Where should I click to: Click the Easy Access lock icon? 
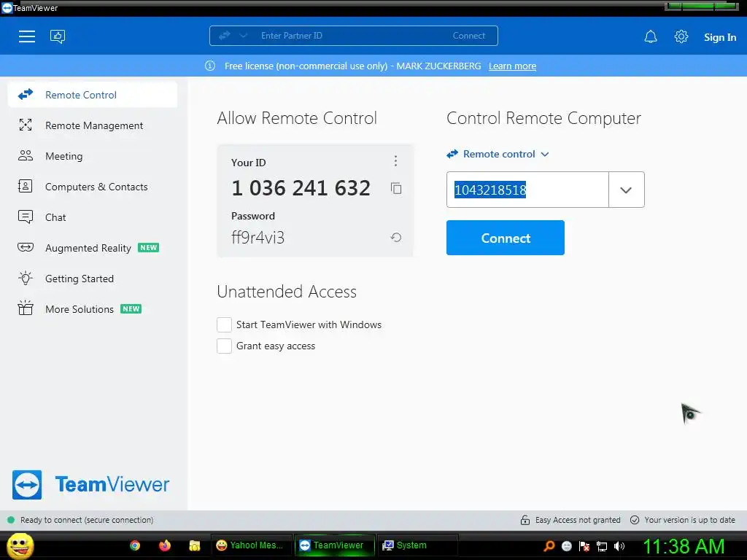coord(525,520)
